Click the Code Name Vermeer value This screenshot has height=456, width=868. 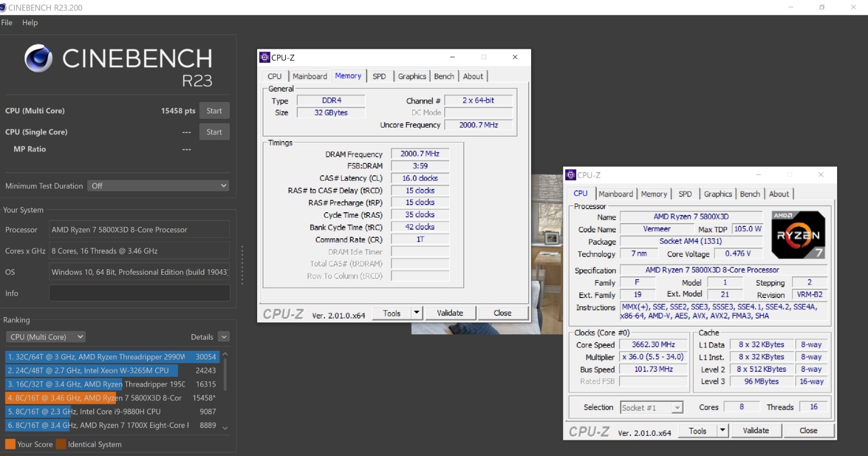pyautogui.click(x=656, y=229)
